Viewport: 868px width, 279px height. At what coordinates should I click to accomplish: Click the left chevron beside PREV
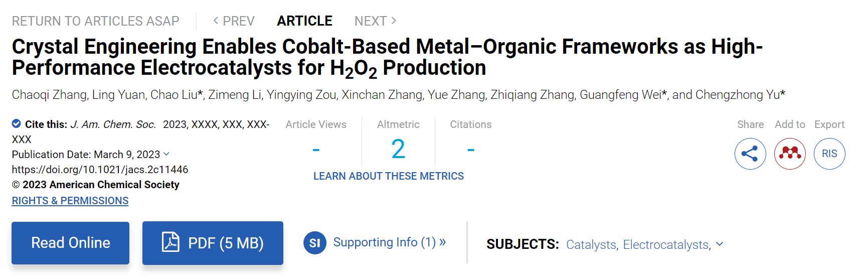tap(216, 21)
